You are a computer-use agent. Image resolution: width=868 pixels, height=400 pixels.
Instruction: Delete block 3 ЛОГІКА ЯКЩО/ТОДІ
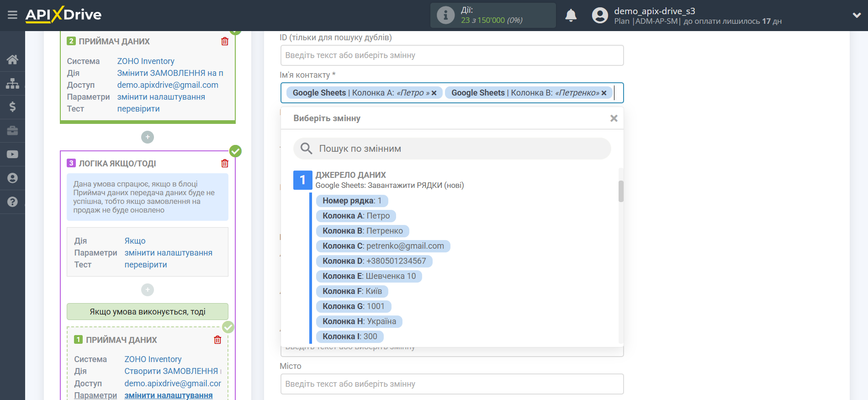(225, 163)
